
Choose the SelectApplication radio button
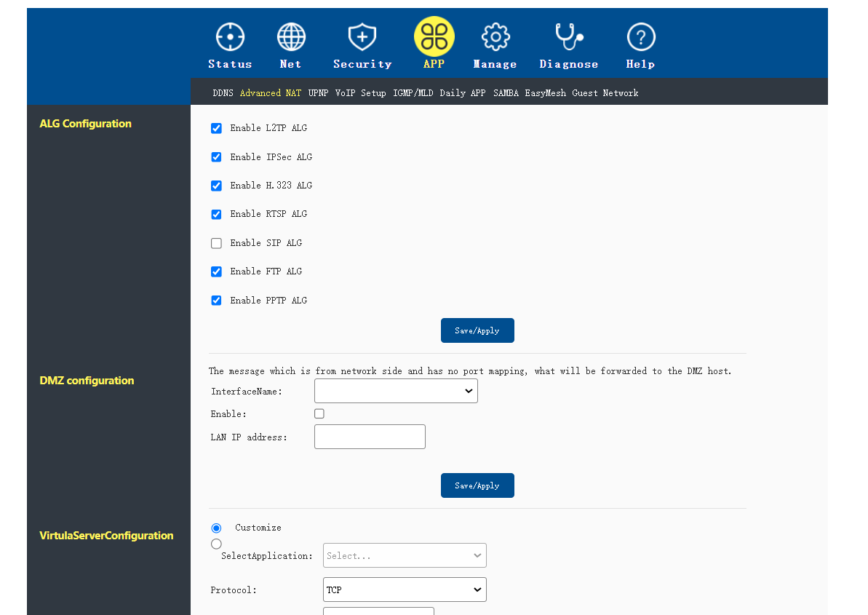[216, 544]
